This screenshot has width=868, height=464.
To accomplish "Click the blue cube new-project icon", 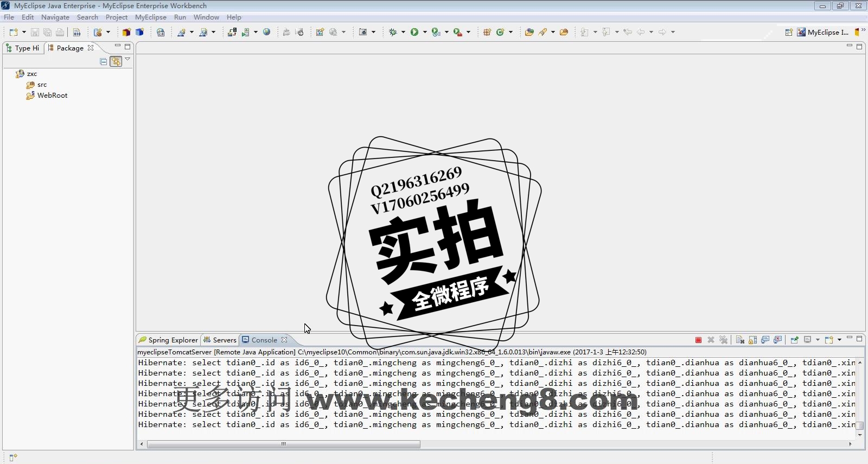I will (x=139, y=32).
